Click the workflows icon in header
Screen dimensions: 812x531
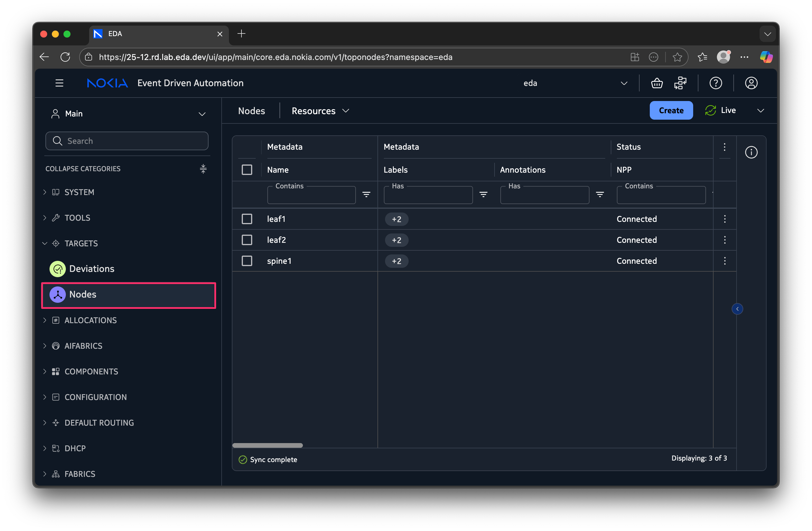tap(680, 83)
